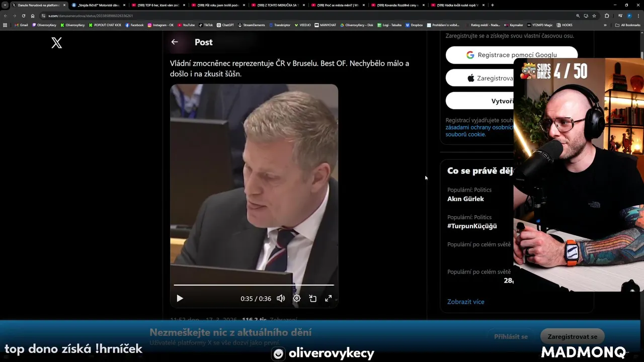Screen dimensions: 644x362
Task: Open Gmail bookmark
Action: 21,25
